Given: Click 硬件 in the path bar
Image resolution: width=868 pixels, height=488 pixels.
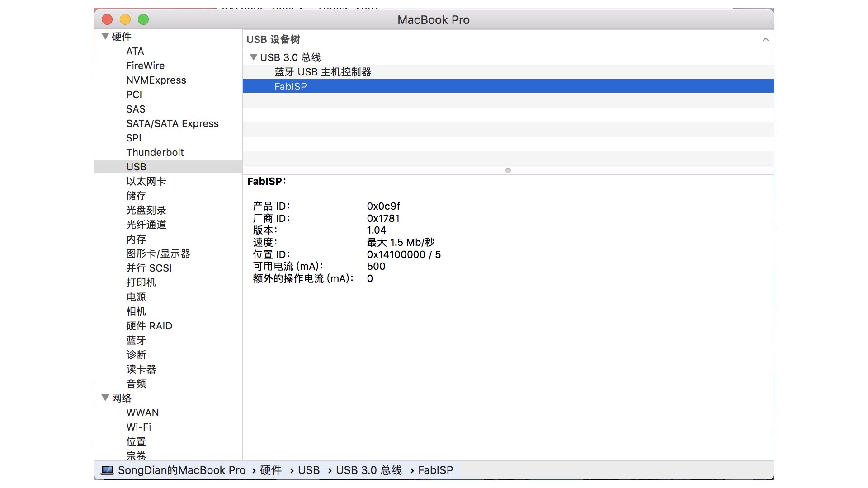Looking at the screenshot, I should pos(271,470).
